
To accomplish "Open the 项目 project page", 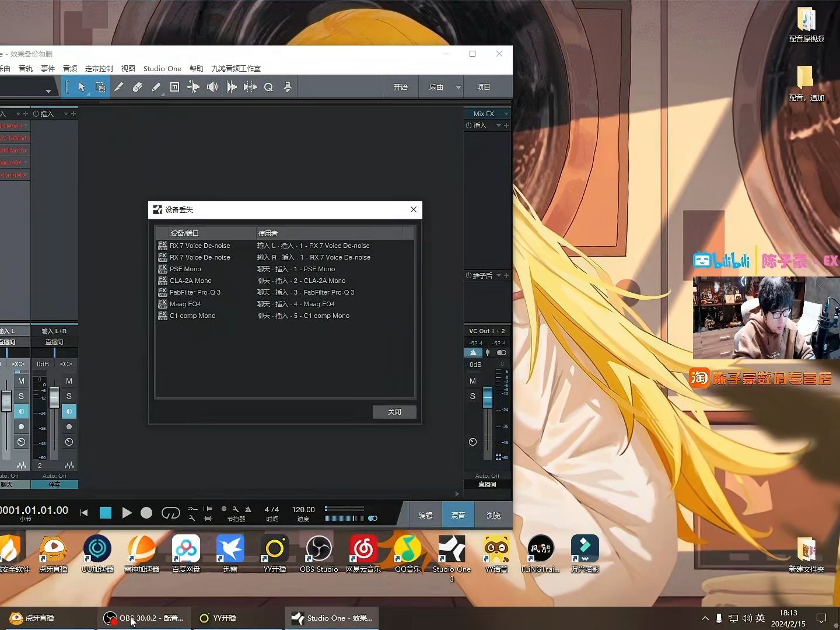I will tap(484, 87).
